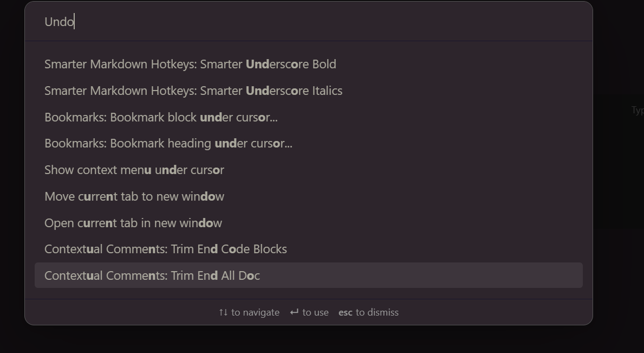Choose Open current tab in new window
The height and width of the screenshot is (353, 644).
(x=133, y=223)
